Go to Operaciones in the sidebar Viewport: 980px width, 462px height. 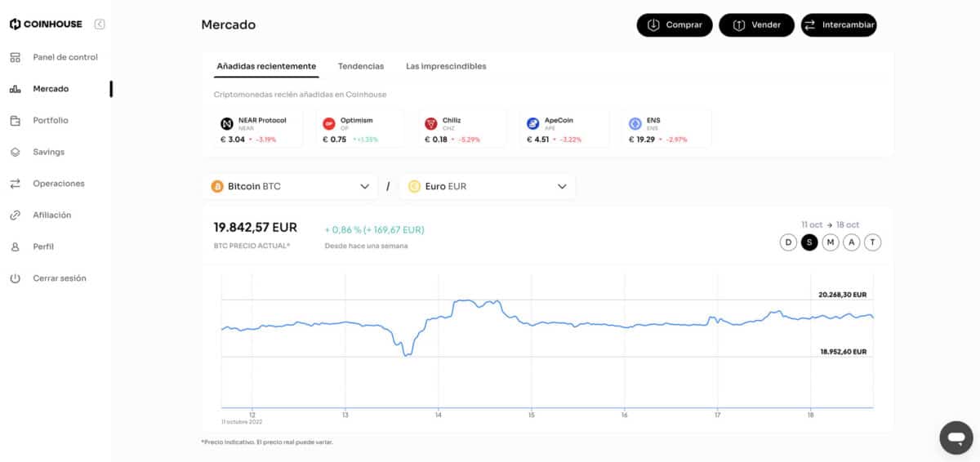click(57, 184)
